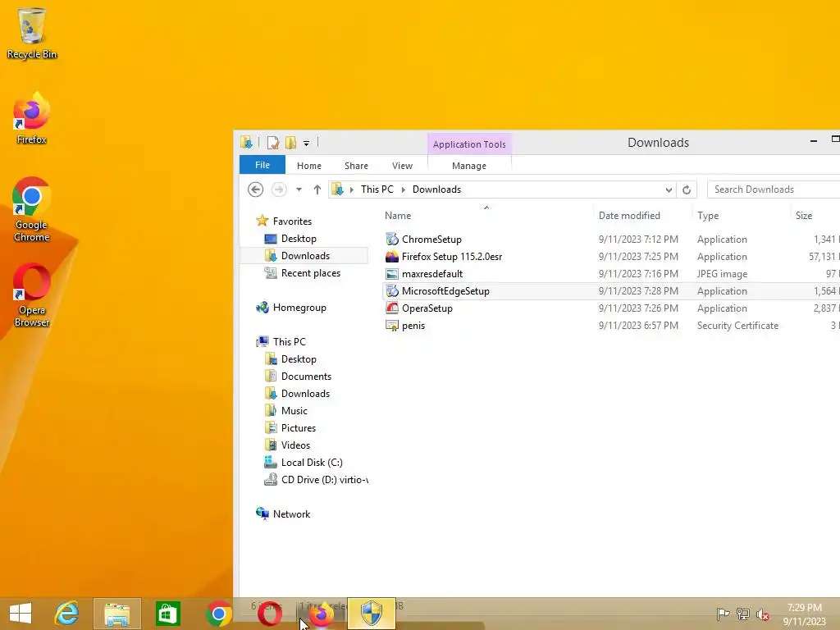Select Videos under This PC
Image resolution: width=840 pixels, height=630 pixels.
tap(295, 445)
